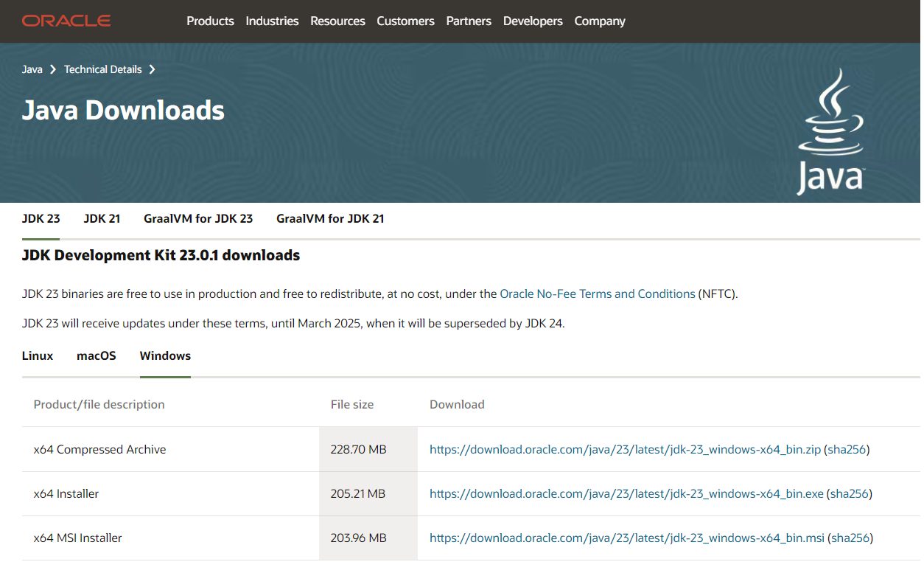Click the Oracle logo
Viewport: 924px width, 573px height.
point(66,21)
